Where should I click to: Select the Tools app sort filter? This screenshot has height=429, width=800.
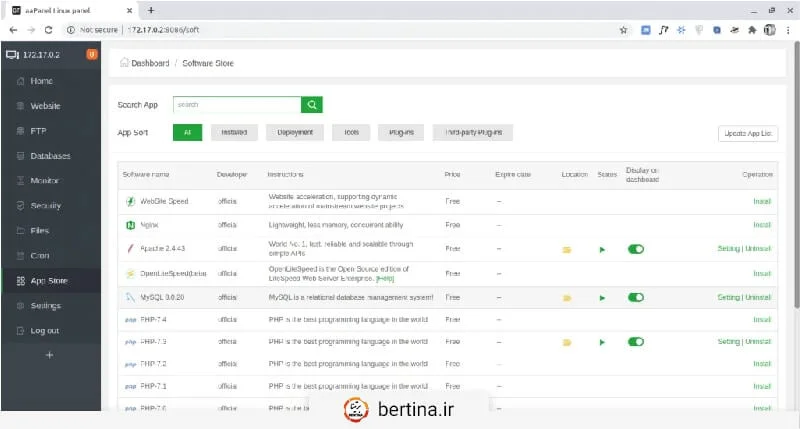pyautogui.click(x=351, y=133)
